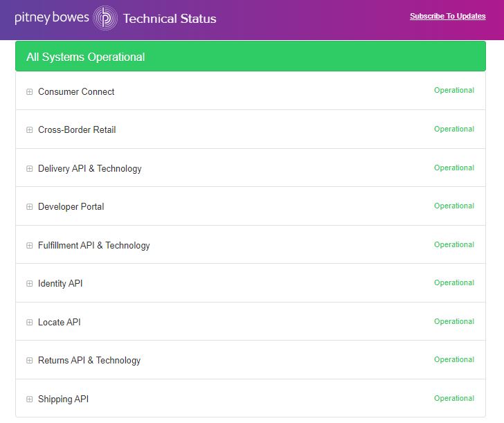Viewport: 504px width, 423px height.
Task: Click the Technical Status header title
Action: [x=170, y=19]
